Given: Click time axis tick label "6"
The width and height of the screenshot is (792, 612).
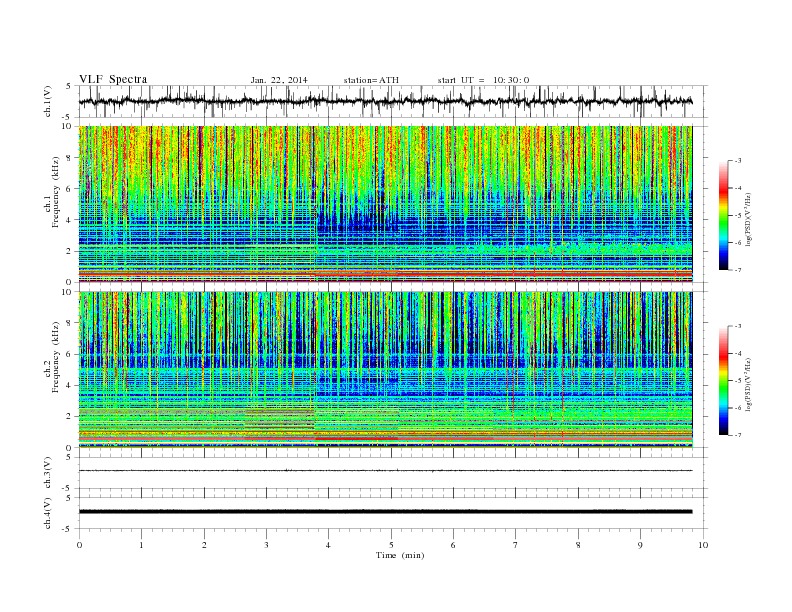Looking at the screenshot, I should click(x=453, y=545).
